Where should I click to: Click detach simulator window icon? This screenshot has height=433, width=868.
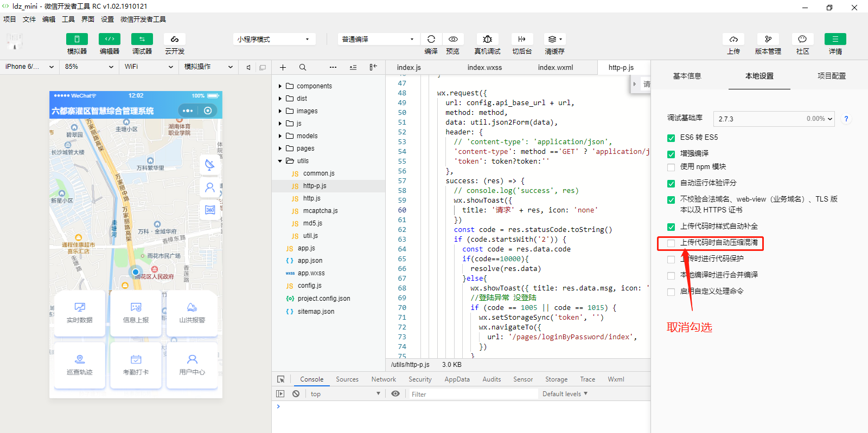click(x=263, y=67)
